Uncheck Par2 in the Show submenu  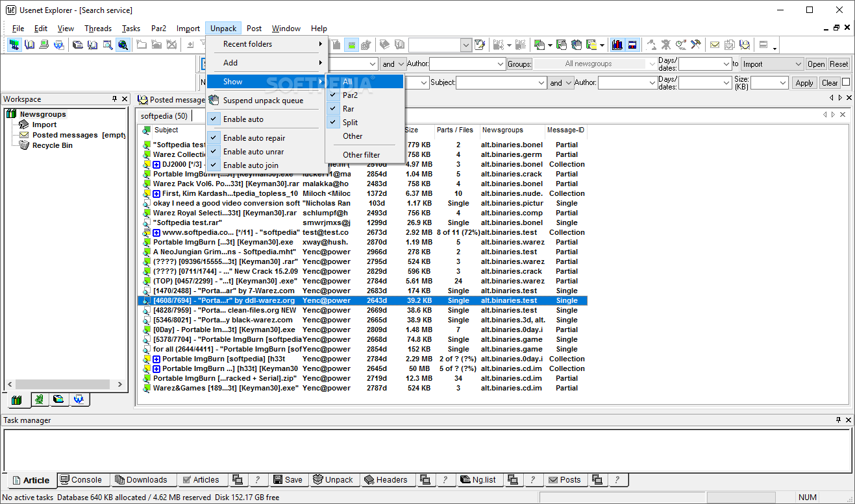[x=365, y=95]
